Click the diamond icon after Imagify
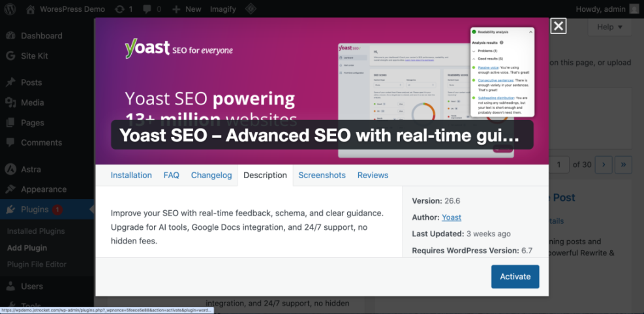 [x=250, y=9]
